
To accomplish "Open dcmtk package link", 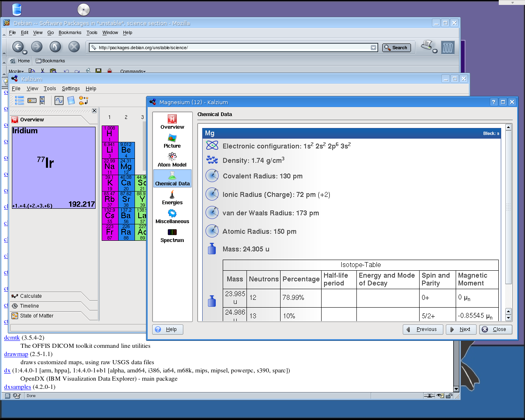I will point(12,338).
